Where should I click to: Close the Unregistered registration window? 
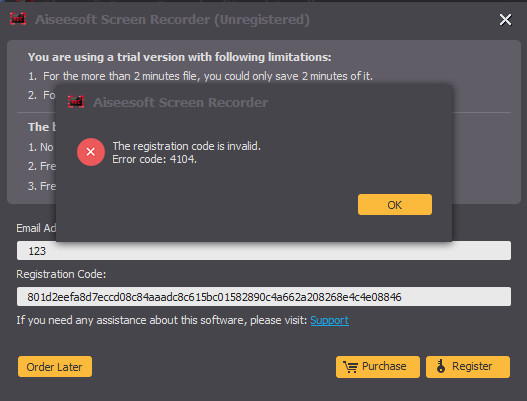(505, 19)
